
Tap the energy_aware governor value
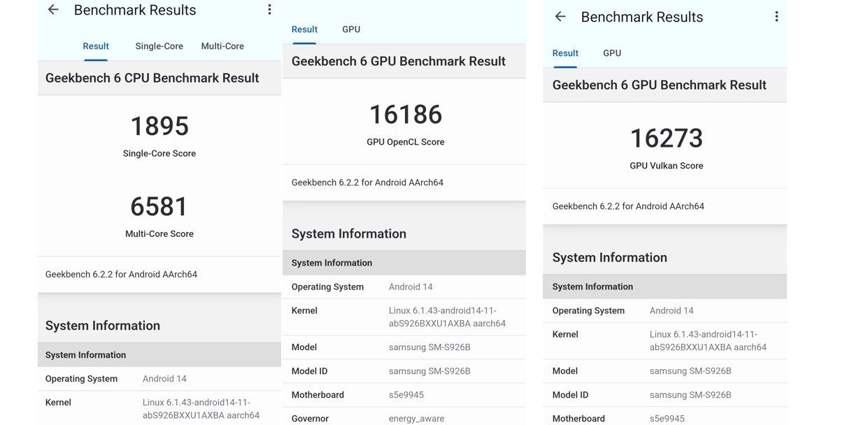click(x=416, y=419)
